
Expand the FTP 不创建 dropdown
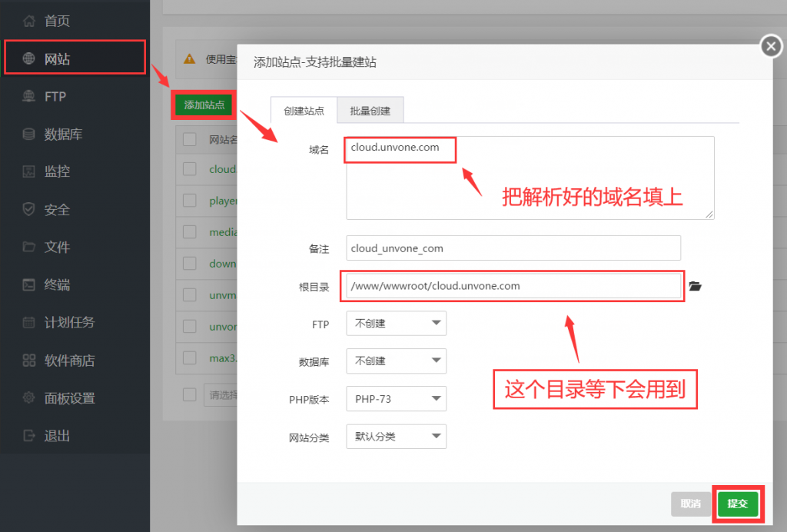pyautogui.click(x=396, y=323)
